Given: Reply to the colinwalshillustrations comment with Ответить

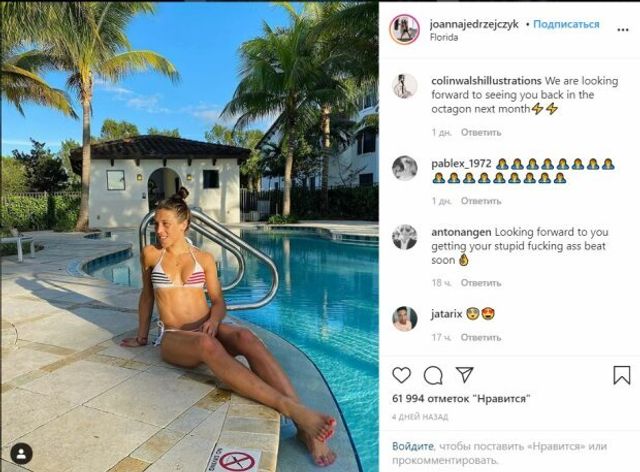Looking at the screenshot, I should pos(481,132).
